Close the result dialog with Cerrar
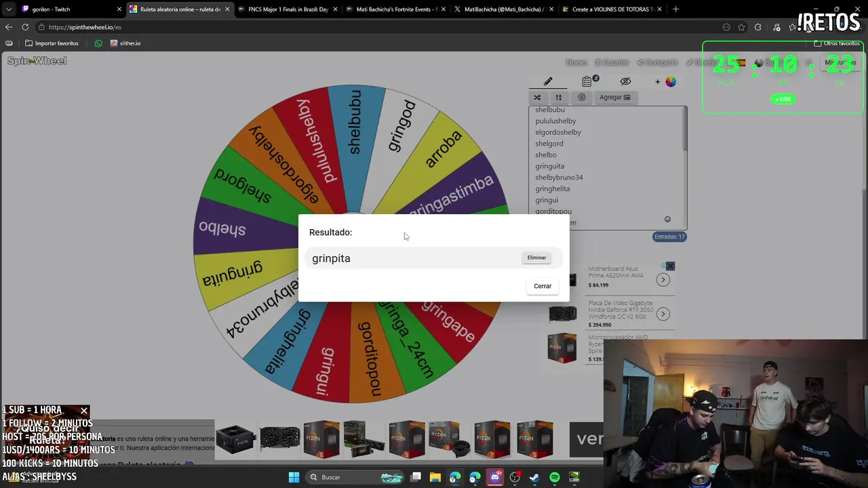This screenshot has width=868, height=488. click(x=542, y=286)
